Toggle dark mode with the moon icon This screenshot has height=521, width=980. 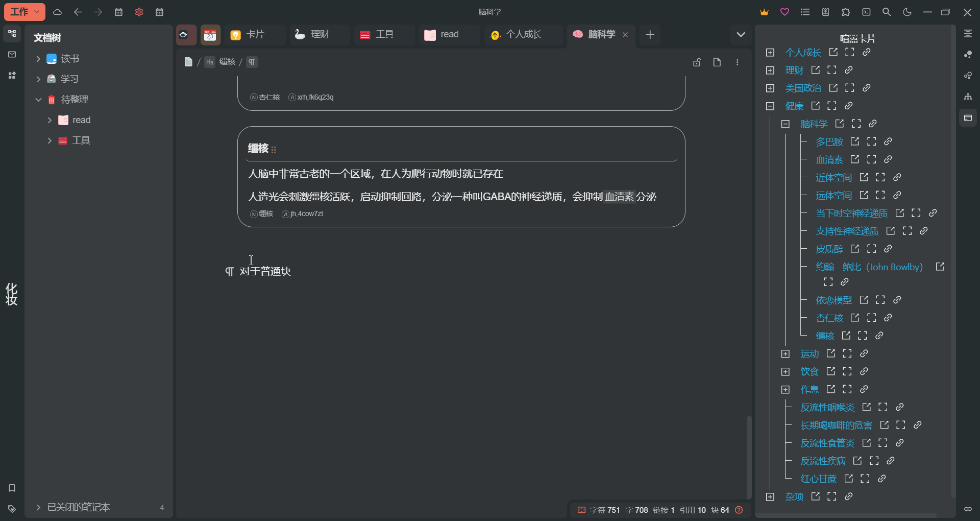907,12
